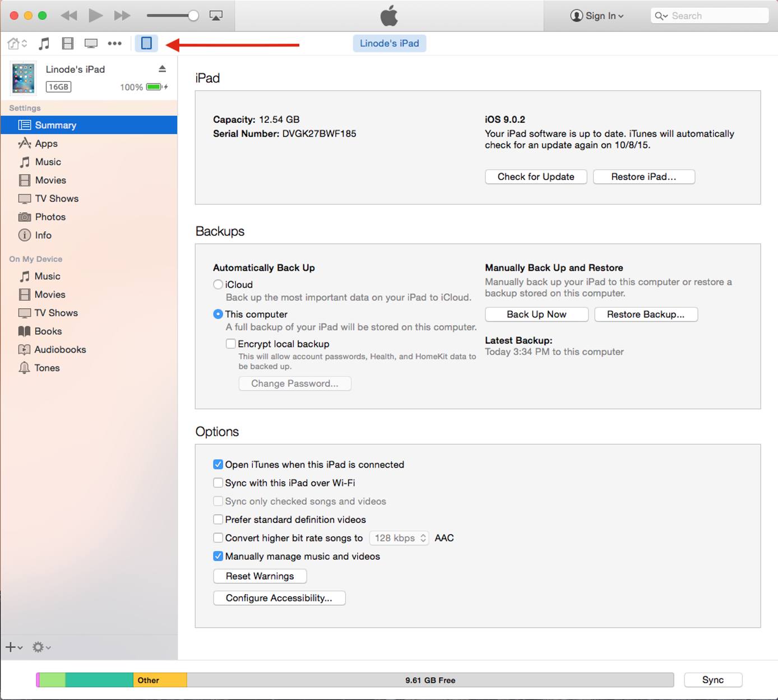Eject Linode's iPad

coord(163,69)
